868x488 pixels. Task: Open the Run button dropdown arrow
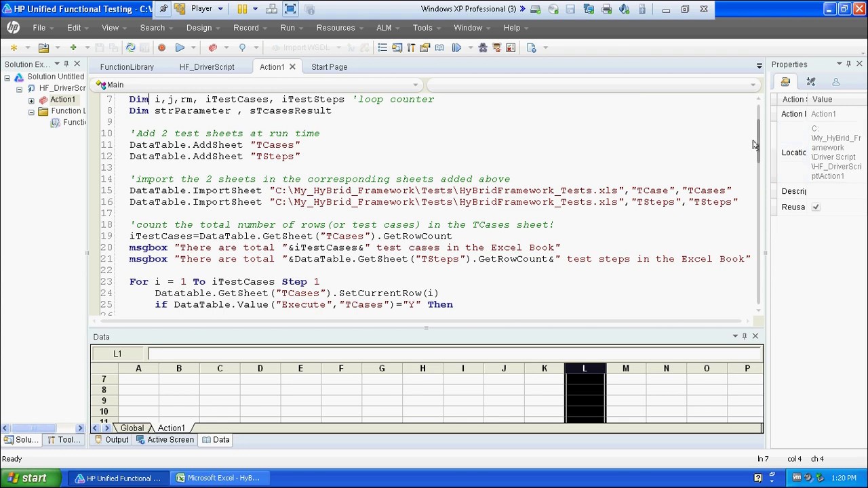coord(193,47)
